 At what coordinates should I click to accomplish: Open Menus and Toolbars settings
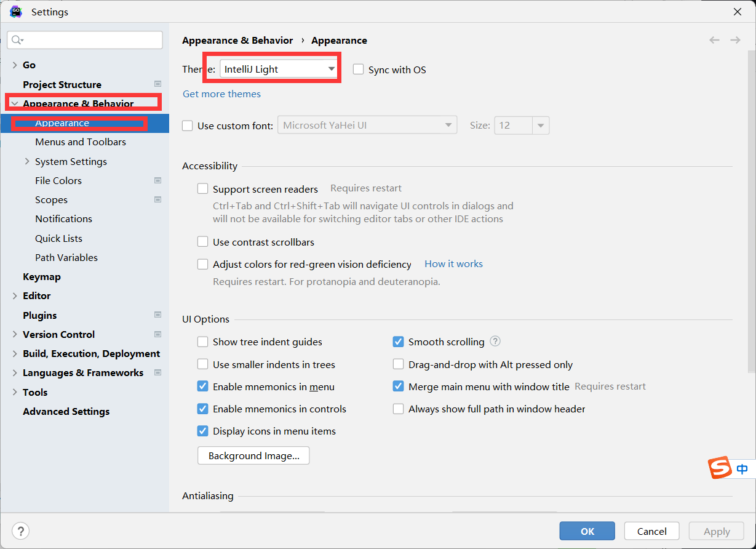pos(81,142)
